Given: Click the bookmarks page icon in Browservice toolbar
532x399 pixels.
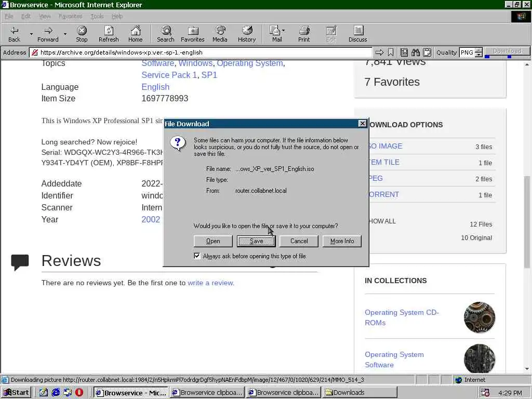Looking at the screenshot, I should [404, 52].
